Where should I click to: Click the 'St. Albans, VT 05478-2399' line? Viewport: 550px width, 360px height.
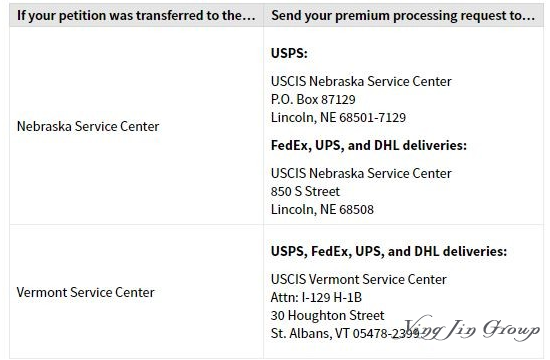point(345,333)
